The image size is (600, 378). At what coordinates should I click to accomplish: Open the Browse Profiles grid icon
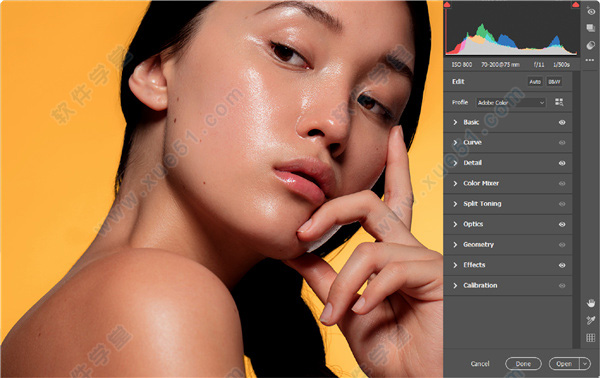[559, 102]
